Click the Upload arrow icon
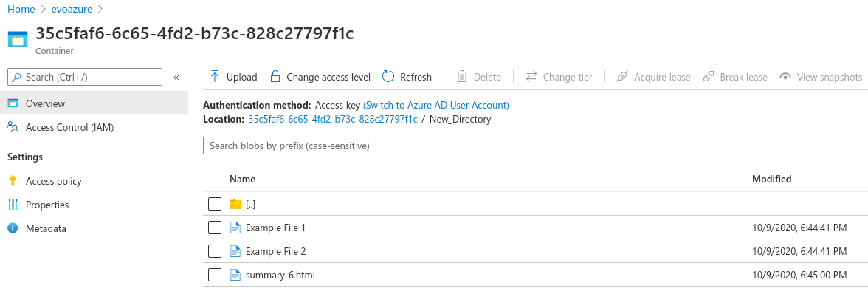868x294 pixels. 215,76
